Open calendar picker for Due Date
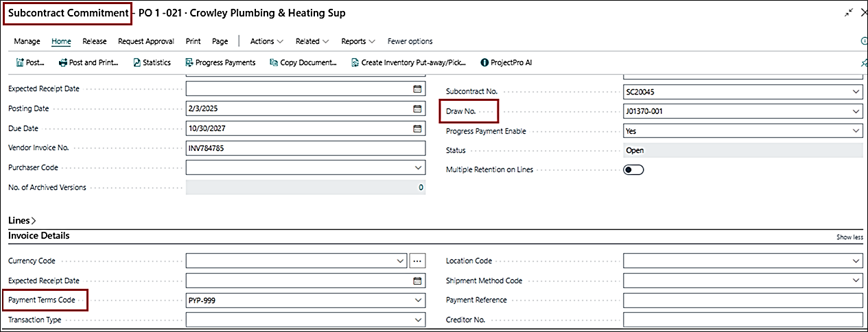 point(417,128)
